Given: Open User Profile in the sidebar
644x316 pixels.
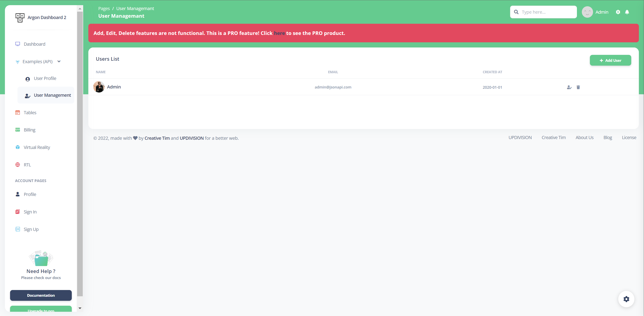Looking at the screenshot, I should click(45, 78).
